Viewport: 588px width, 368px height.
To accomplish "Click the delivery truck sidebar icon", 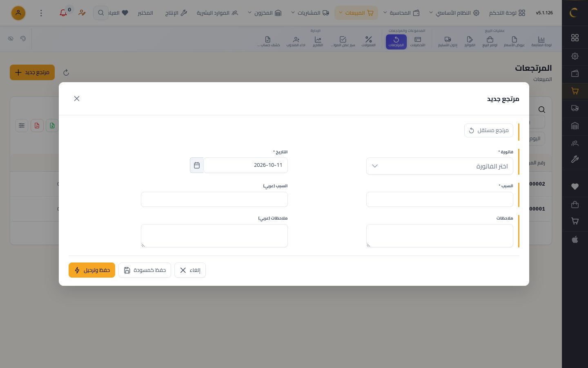I will point(575,108).
